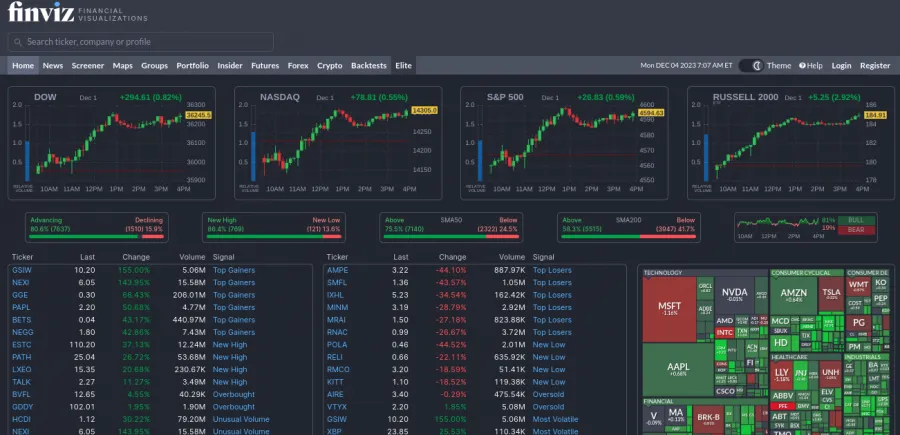Click Oversold signal in AIRE row
This screenshot has height=435, width=900.
[548, 395]
